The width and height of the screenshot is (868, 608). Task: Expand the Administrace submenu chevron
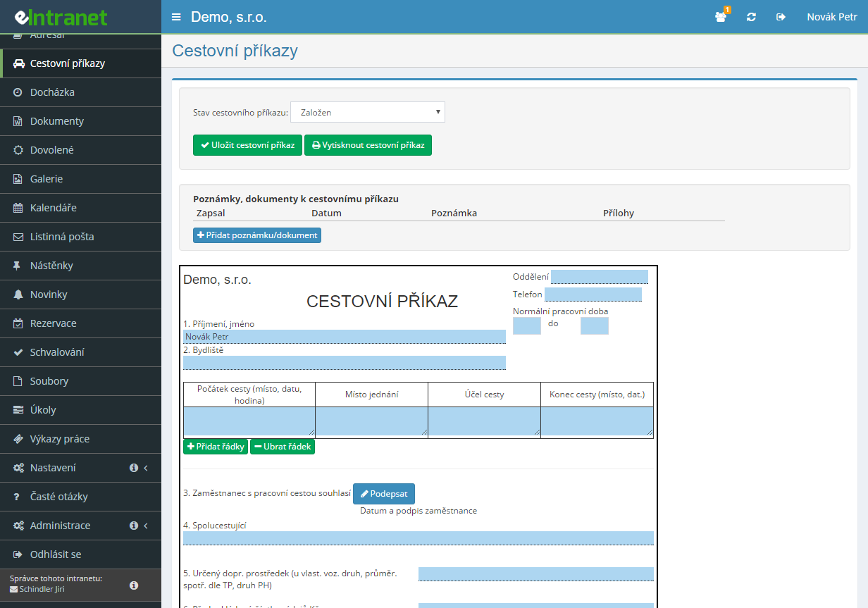(146, 526)
